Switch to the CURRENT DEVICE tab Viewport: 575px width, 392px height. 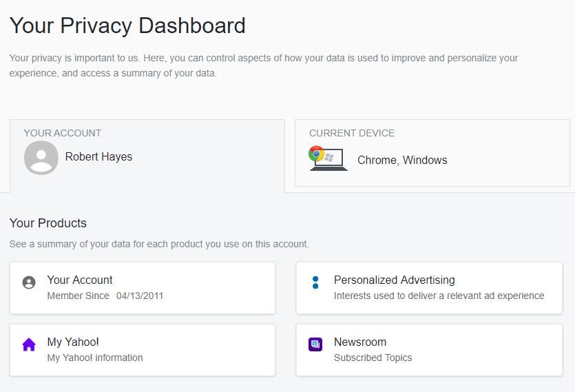432,153
